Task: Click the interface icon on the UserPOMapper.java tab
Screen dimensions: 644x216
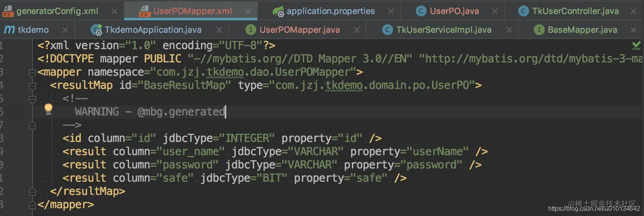Action: pos(251,30)
